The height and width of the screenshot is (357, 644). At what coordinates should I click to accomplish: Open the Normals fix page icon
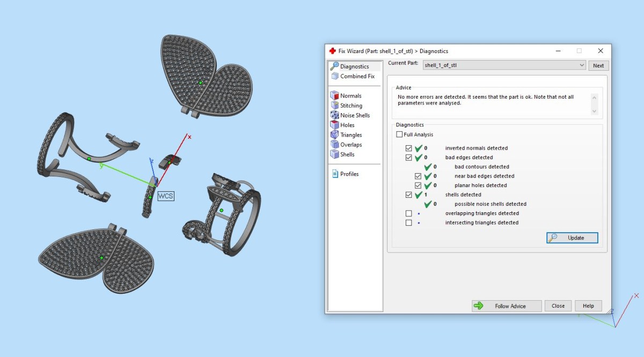click(x=334, y=96)
